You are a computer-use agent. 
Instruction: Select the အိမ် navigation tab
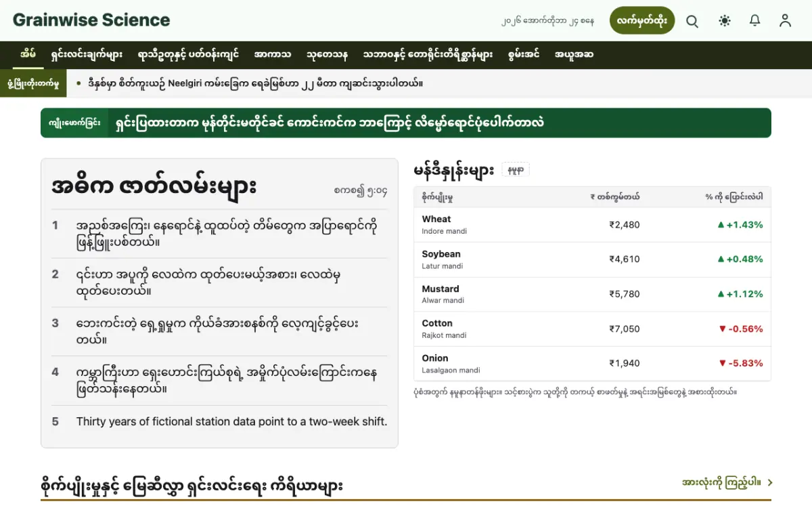click(x=28, y=55)
